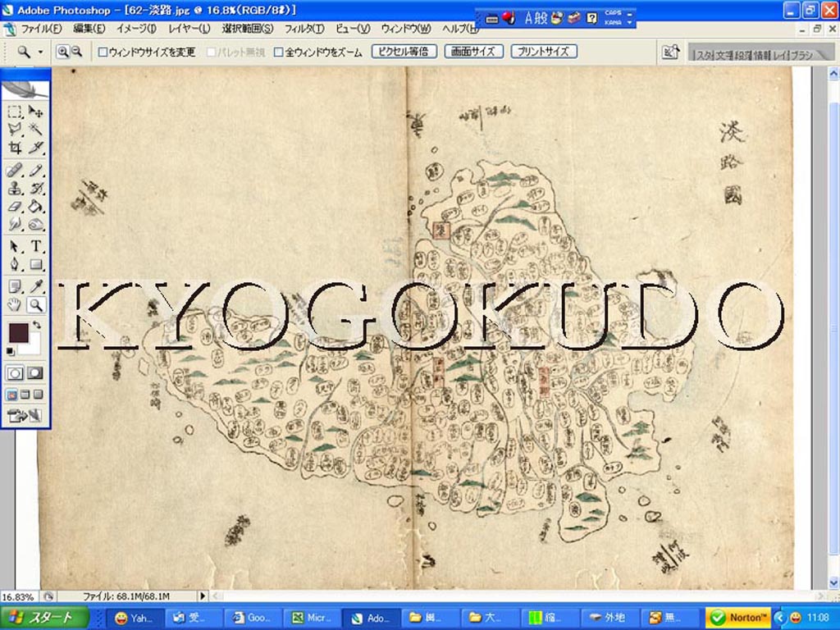Switch to Standard edit mode
Image resolution: width=840 pixels, height=630 pixels.
pos(15,373)
